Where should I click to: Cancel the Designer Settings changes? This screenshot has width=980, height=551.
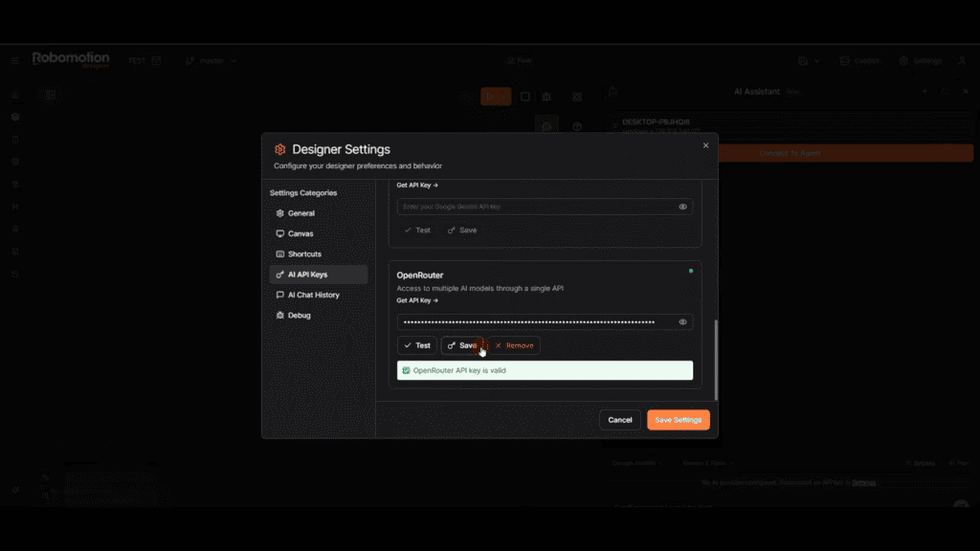point(620,420)
